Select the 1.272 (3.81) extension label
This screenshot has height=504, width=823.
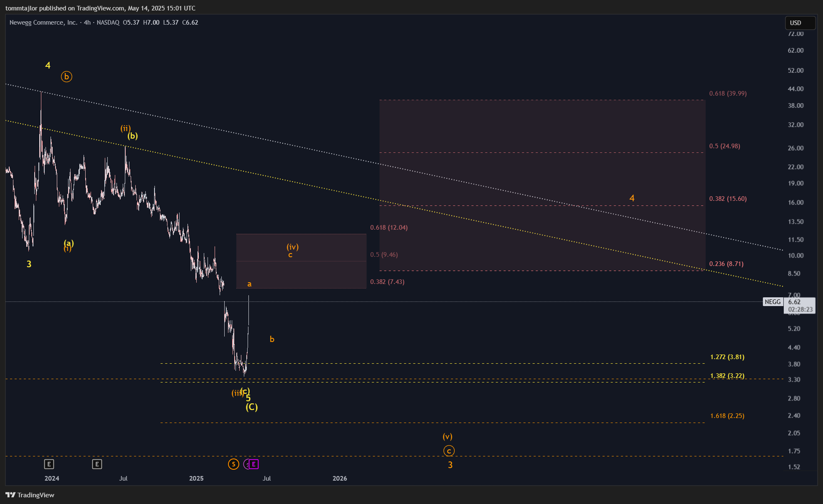pyautogui.click(x=727, y=357)
